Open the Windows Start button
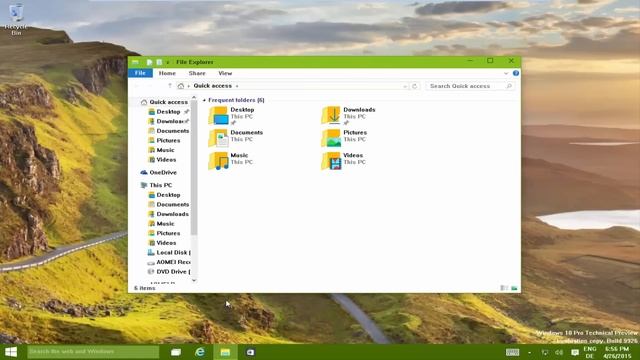Screen dimensions: 640x360 point(11,352)
